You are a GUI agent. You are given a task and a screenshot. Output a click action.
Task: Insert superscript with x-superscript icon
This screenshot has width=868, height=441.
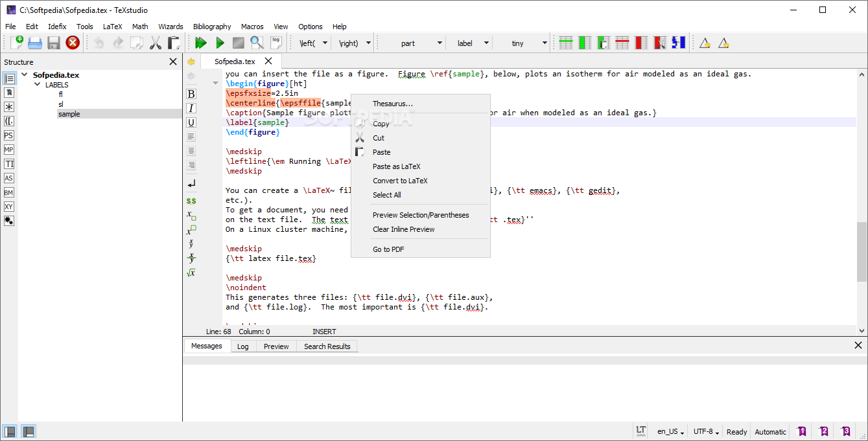pos(191,229)
